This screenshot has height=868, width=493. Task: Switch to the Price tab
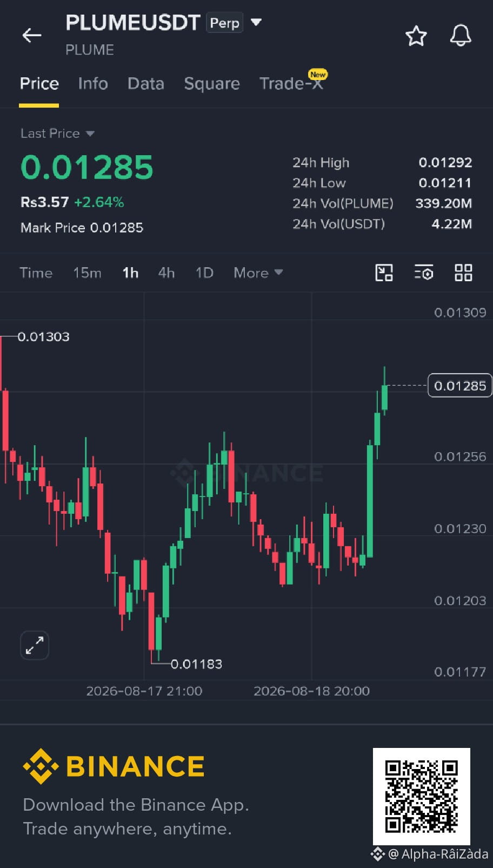39,84
